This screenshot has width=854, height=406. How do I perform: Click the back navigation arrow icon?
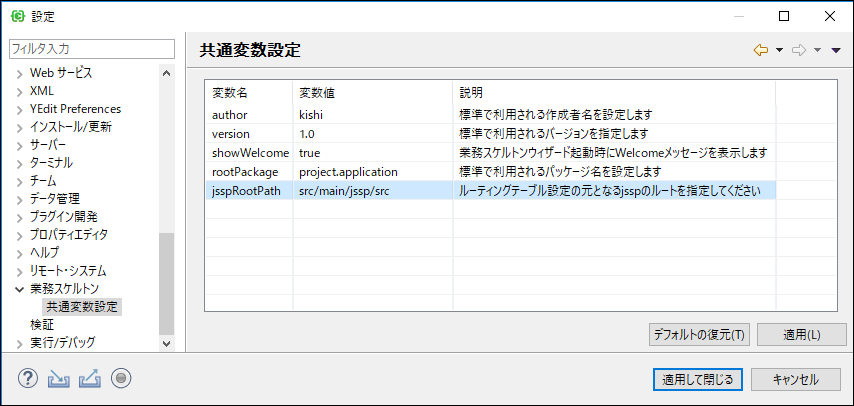[761, 50]
